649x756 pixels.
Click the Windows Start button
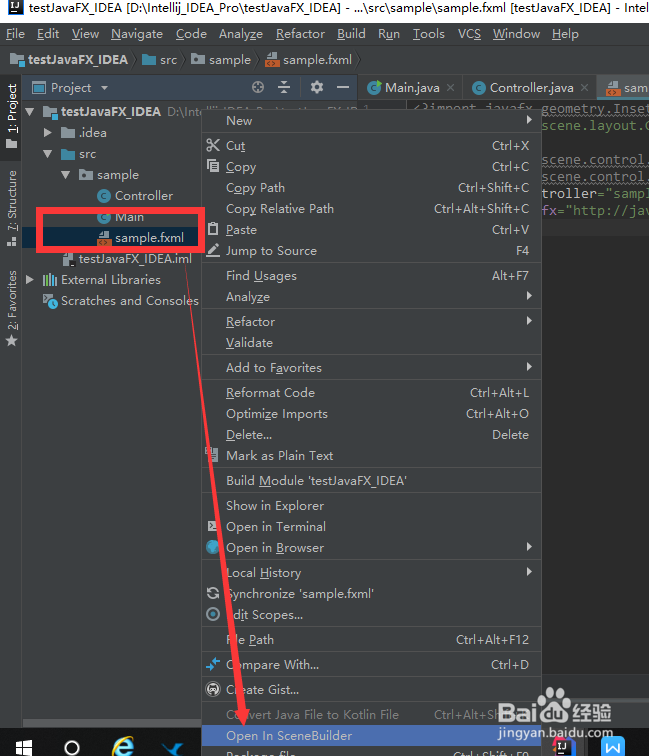click(24, 747)
